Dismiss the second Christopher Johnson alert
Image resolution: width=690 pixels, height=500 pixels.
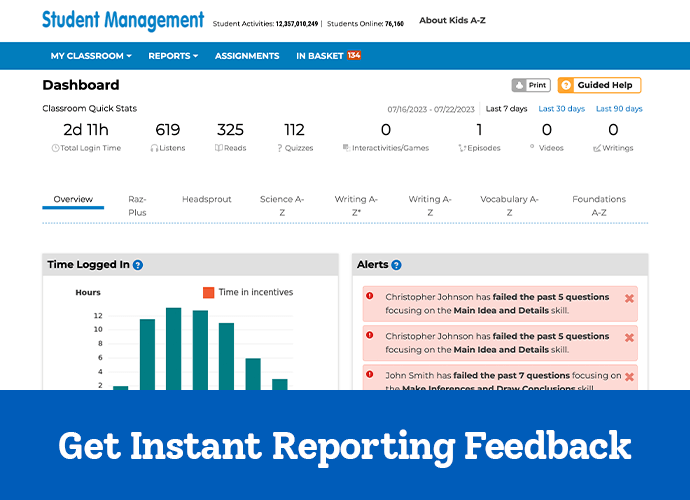pos(629,338)
